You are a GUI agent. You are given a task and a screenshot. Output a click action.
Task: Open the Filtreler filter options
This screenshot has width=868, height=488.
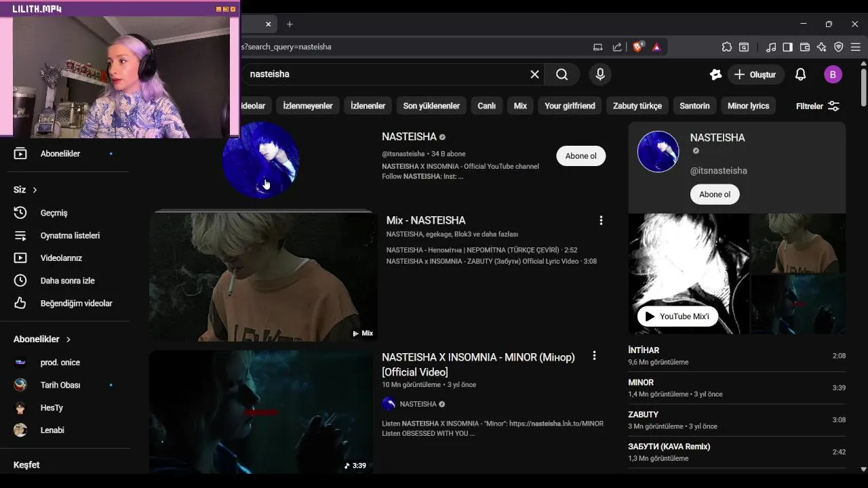pos(817,106)
